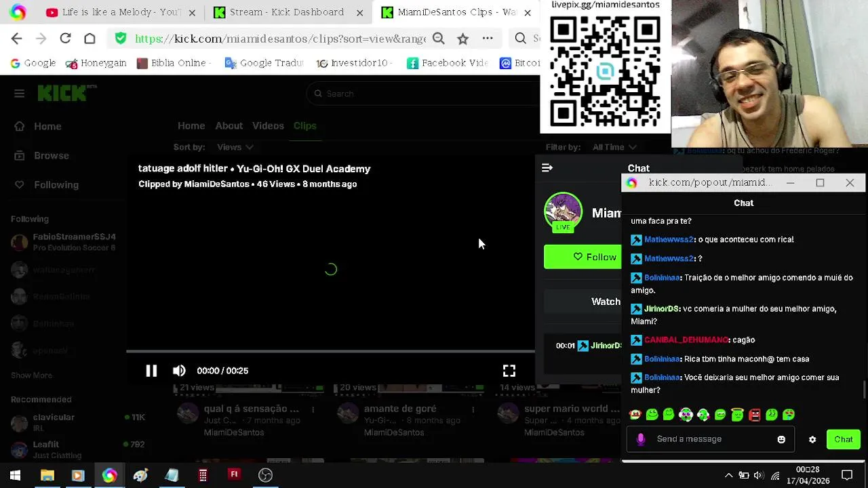The height and width of the screenshot is (488, 868).
Task: Open File Explorer from taskbar
Action: (47, 475)
